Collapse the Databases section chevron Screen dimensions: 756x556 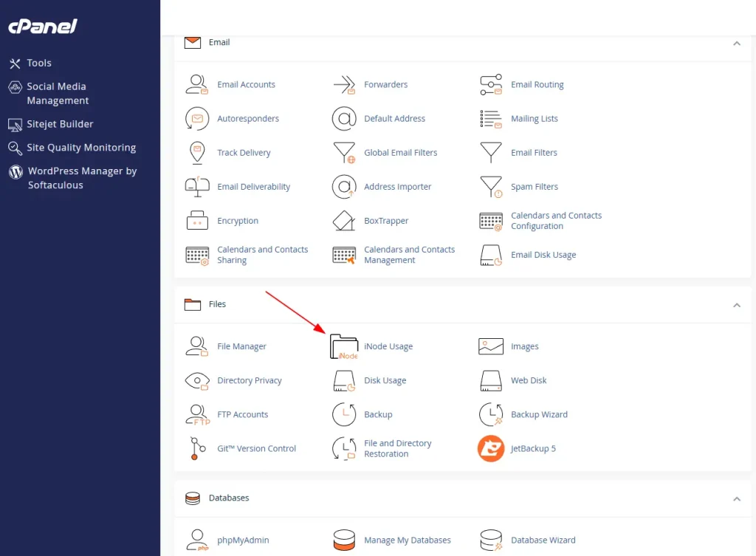click(x=736, y=498)
